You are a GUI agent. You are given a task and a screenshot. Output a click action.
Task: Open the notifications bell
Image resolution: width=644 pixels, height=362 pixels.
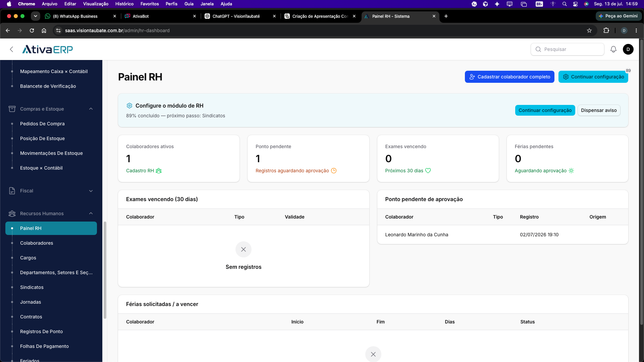[x=613, y=49]
